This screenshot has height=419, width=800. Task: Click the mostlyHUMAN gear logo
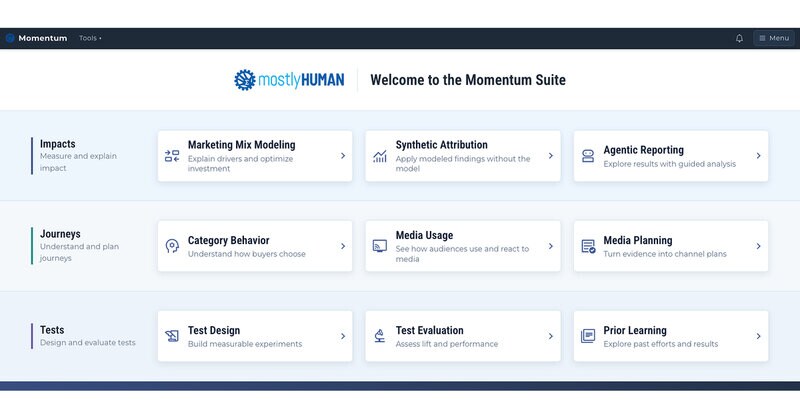(245, 80)
